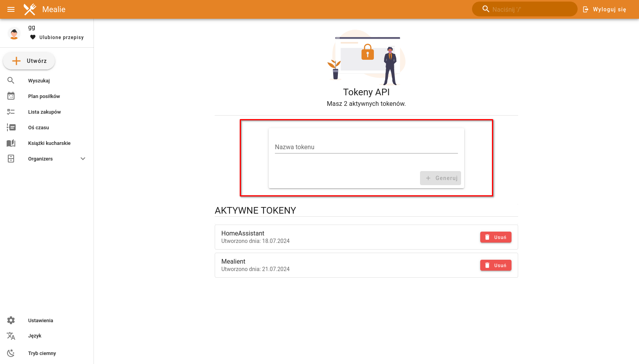
Task: Open Wyszukaj in sidebar
Action: point(47,80)
